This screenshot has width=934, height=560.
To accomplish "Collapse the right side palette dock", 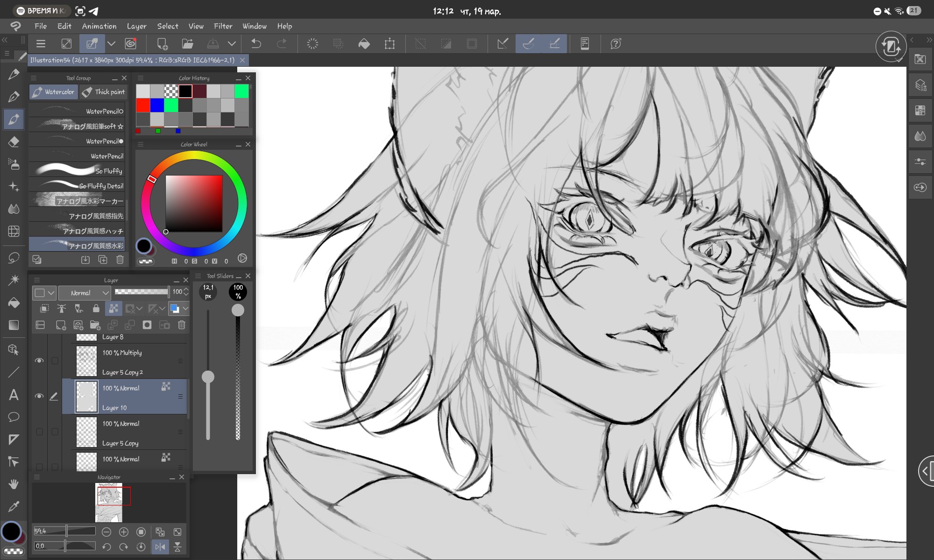I will click(x=929, y=40).
